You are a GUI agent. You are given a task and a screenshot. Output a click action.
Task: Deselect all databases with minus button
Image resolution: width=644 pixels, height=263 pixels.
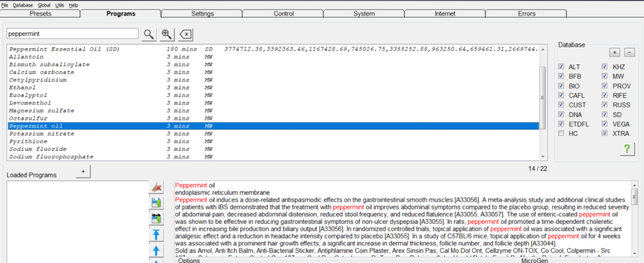pos(630,52)
